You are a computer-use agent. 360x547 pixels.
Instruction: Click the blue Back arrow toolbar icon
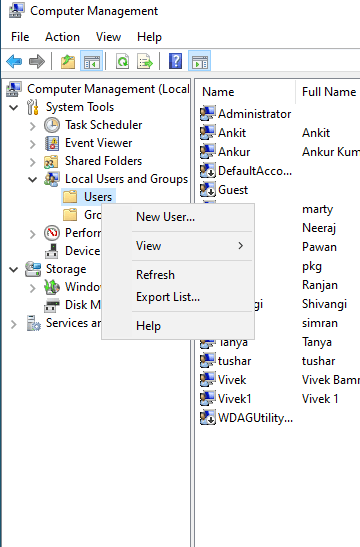[14, 61]
